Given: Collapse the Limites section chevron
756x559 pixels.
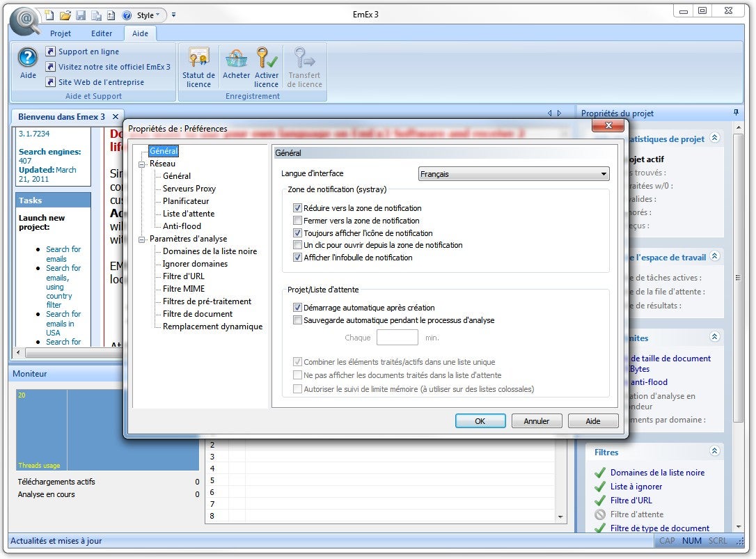Looking at the screenshot, I should [714, 337].
